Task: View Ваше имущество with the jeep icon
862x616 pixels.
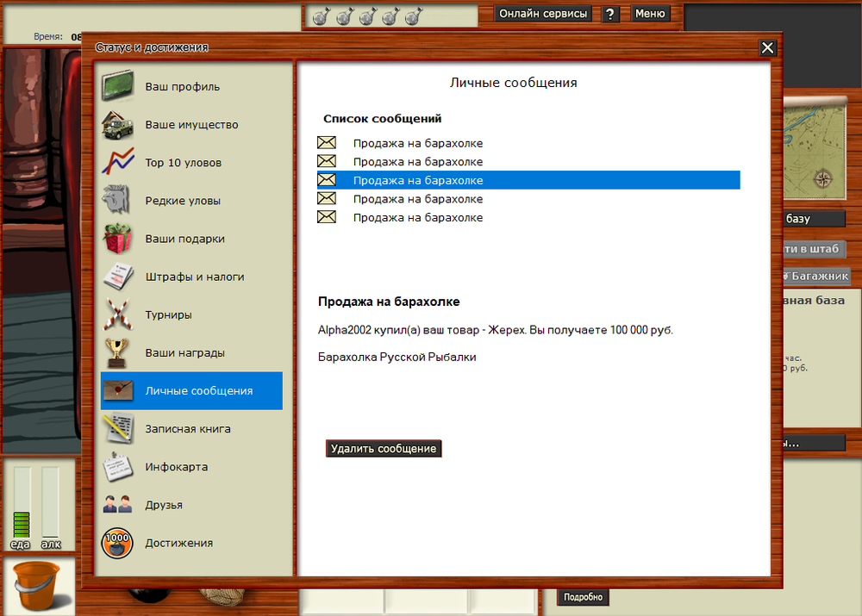Action: point(181,124)
